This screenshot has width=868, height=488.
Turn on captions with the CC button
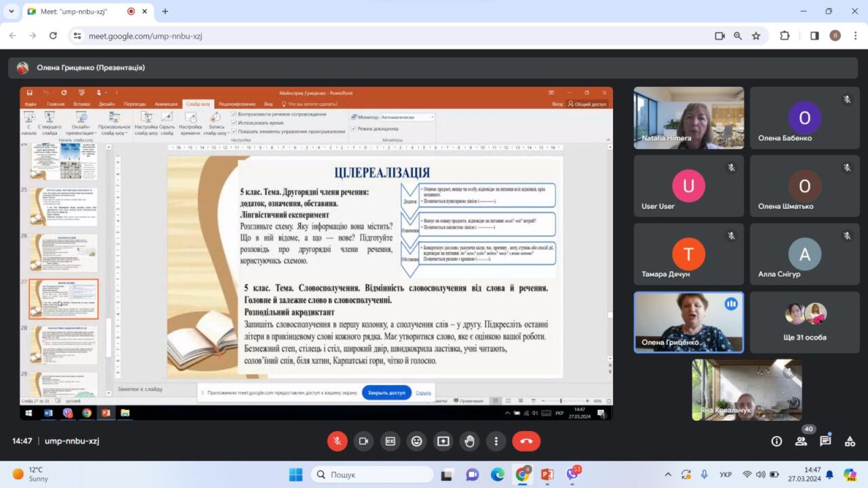click(390, 441)
